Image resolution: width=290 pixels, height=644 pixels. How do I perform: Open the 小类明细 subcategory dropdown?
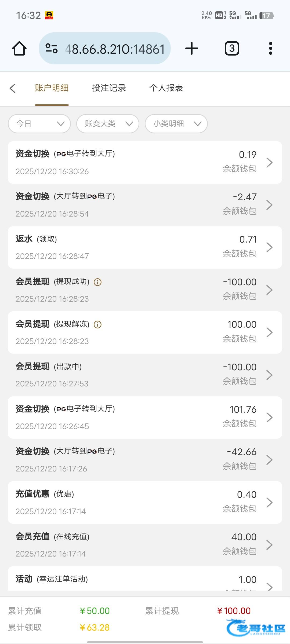[x=176, y=124]
